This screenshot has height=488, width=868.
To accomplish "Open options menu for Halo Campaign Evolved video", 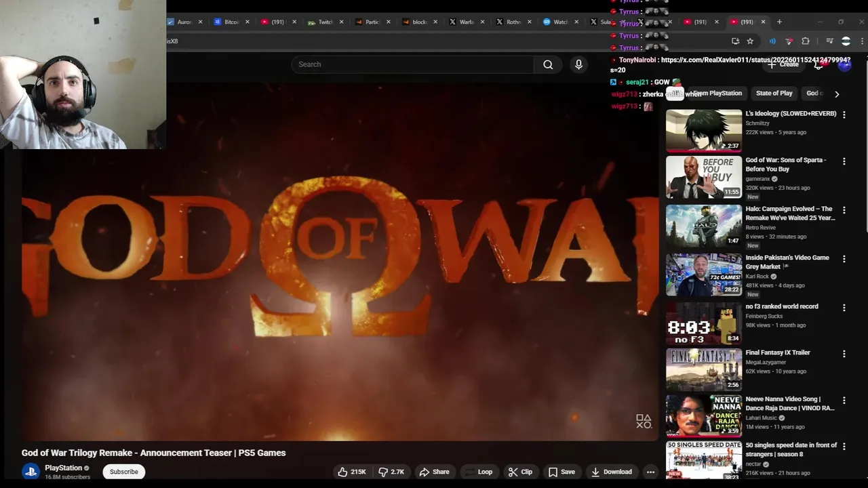I will click(x=844, y=210).
